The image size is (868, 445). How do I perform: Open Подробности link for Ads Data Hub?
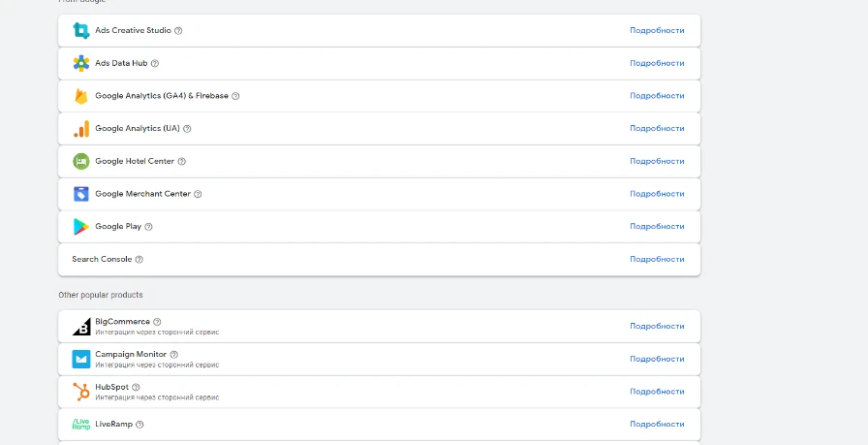coord(657,63)
